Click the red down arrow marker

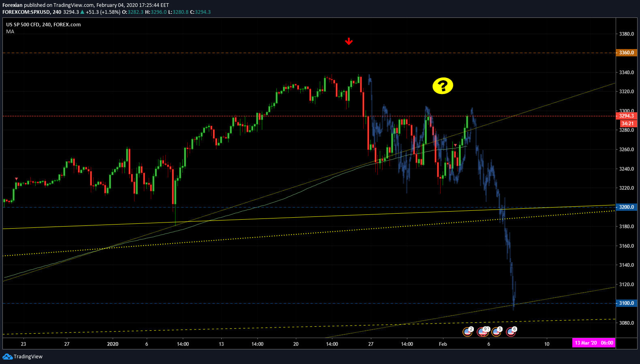point(349,41)
